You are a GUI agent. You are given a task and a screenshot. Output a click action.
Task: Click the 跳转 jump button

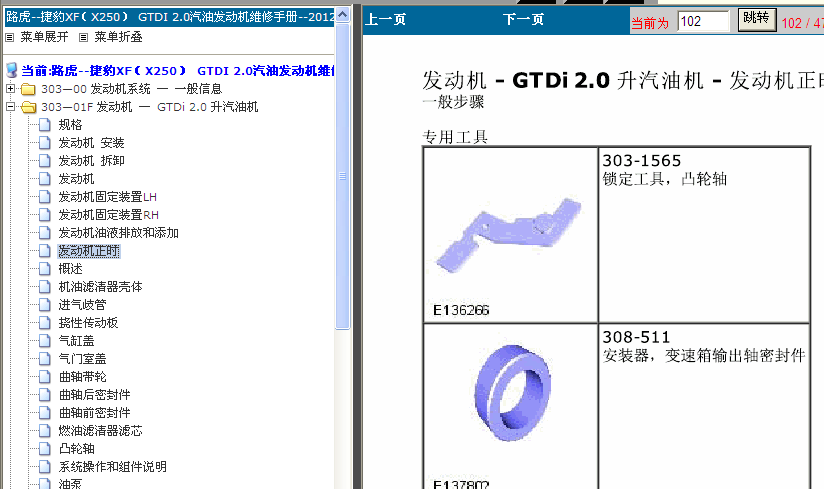coord(757,20)
